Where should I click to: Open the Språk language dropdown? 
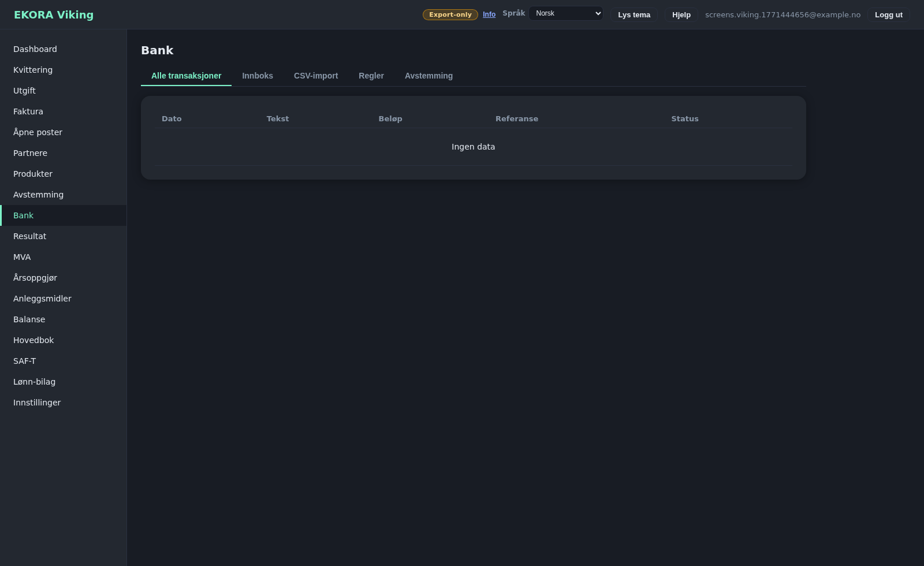(x=565, y=13)
